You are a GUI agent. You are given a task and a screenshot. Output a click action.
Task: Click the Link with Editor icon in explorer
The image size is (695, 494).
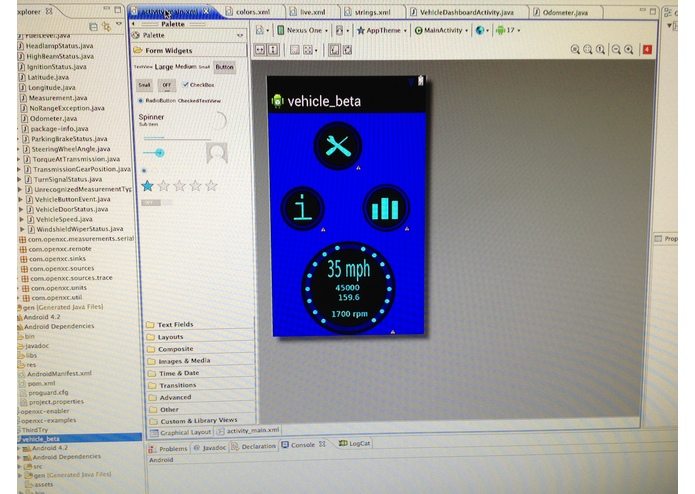click(106, 27)
